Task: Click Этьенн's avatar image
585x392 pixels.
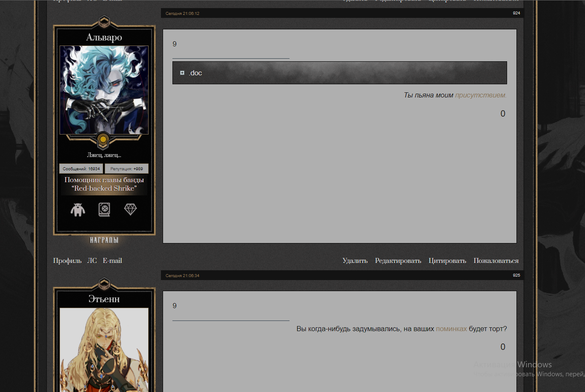Action: pos(104,349)
